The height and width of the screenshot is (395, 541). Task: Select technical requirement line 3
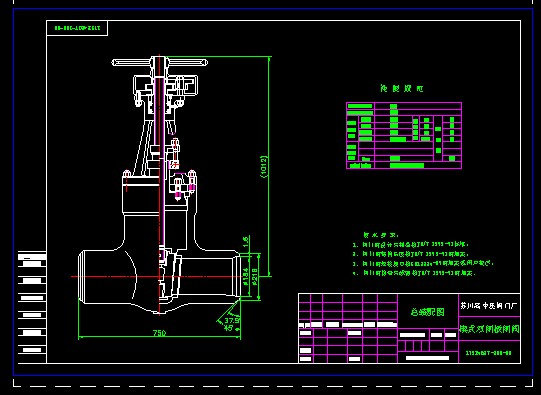coord(423,263)
